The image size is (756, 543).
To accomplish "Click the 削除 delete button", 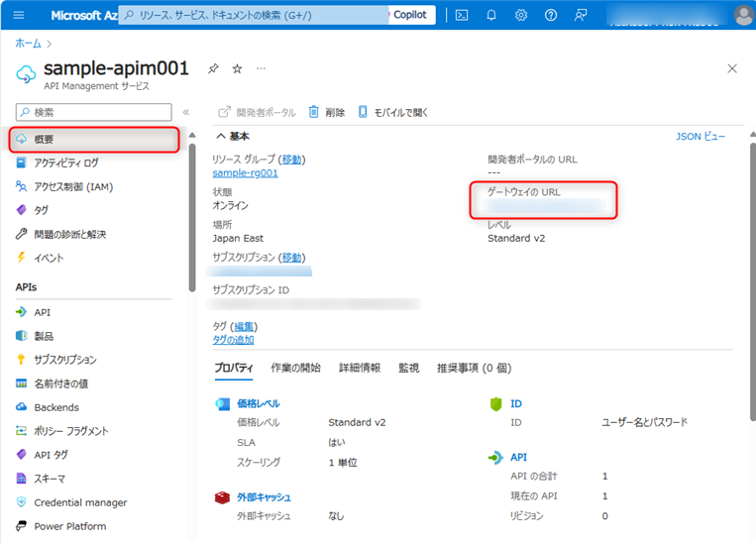I will click(327, 112).
